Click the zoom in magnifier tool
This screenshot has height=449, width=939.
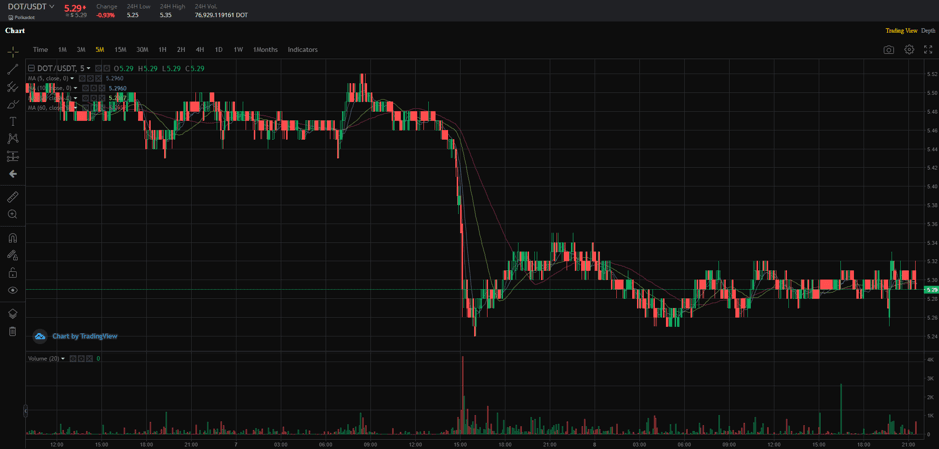pos(13,214)
